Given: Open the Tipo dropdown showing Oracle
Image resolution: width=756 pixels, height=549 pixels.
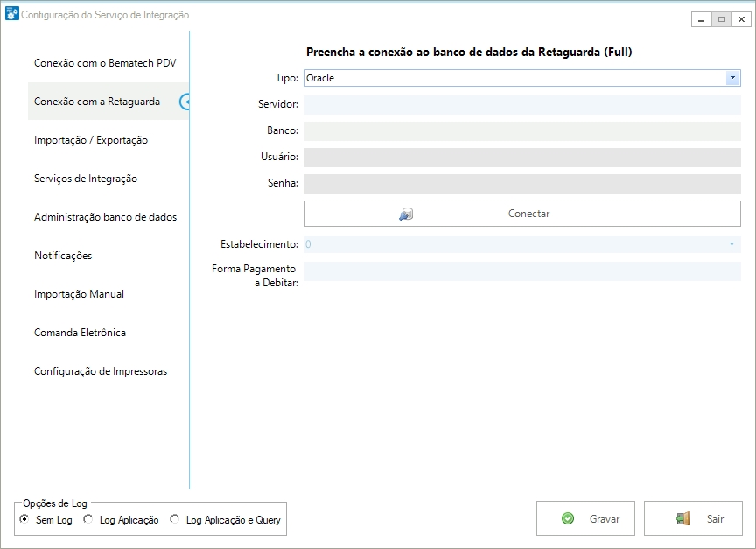Looking at the screenshot, I should pos(521,78).
